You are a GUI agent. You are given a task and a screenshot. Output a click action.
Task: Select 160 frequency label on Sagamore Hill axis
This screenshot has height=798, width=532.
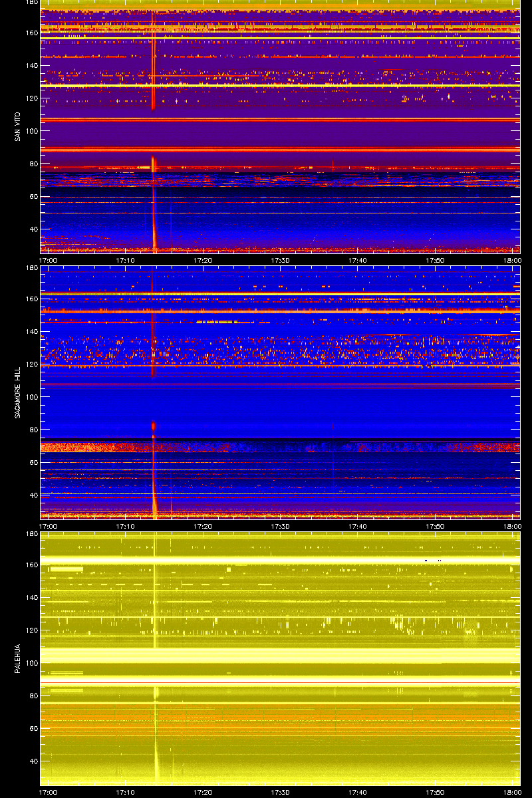pyautogui.click(x=31, y=299)
